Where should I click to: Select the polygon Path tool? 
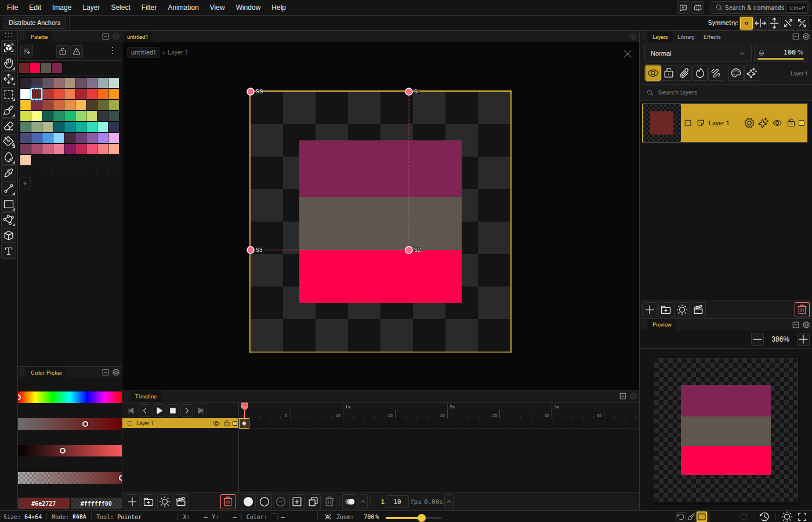click(x=9, y=220)
